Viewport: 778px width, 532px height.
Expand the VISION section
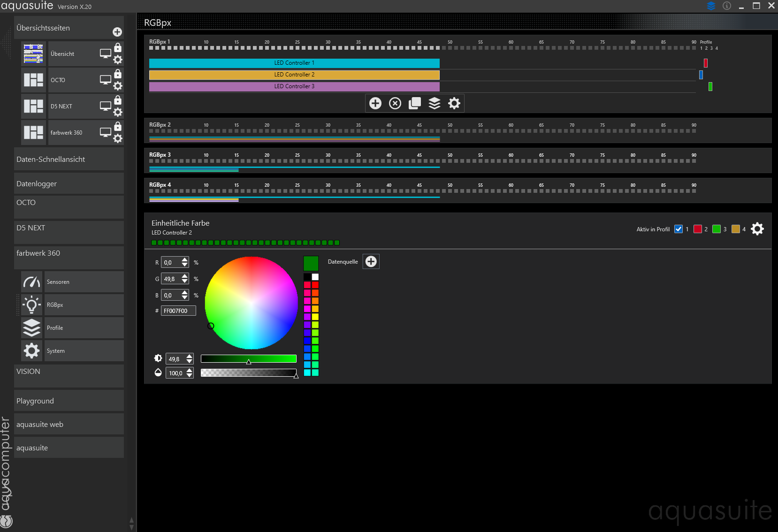pos(69,372)
